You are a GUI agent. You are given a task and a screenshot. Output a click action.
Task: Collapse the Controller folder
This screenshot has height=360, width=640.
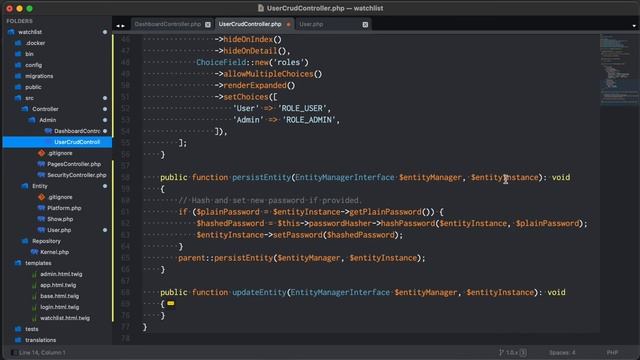pyautogui.click(x=45, y=109)
